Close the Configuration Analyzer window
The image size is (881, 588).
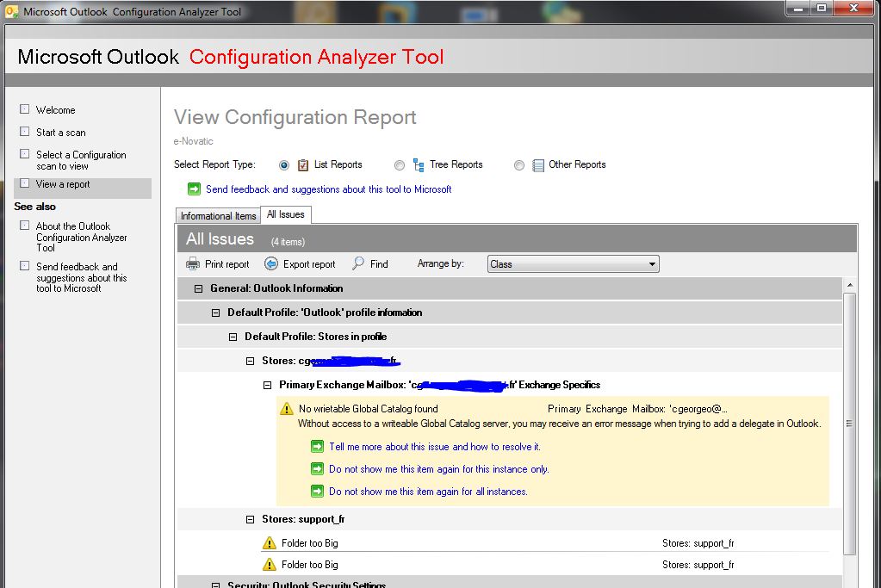853,8
